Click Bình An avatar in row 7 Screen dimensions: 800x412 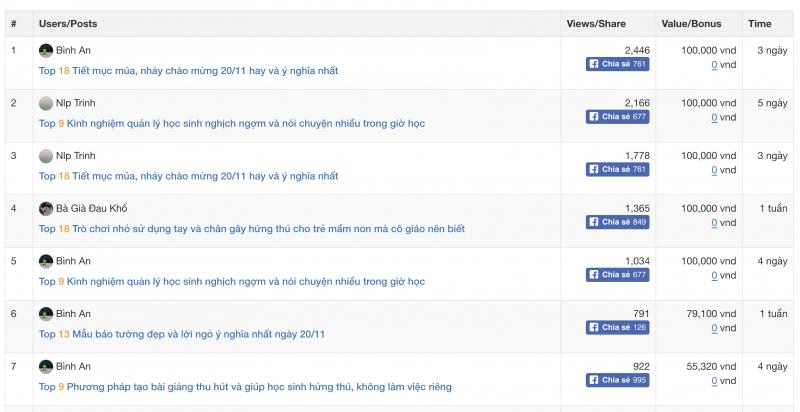coord(46,366)
